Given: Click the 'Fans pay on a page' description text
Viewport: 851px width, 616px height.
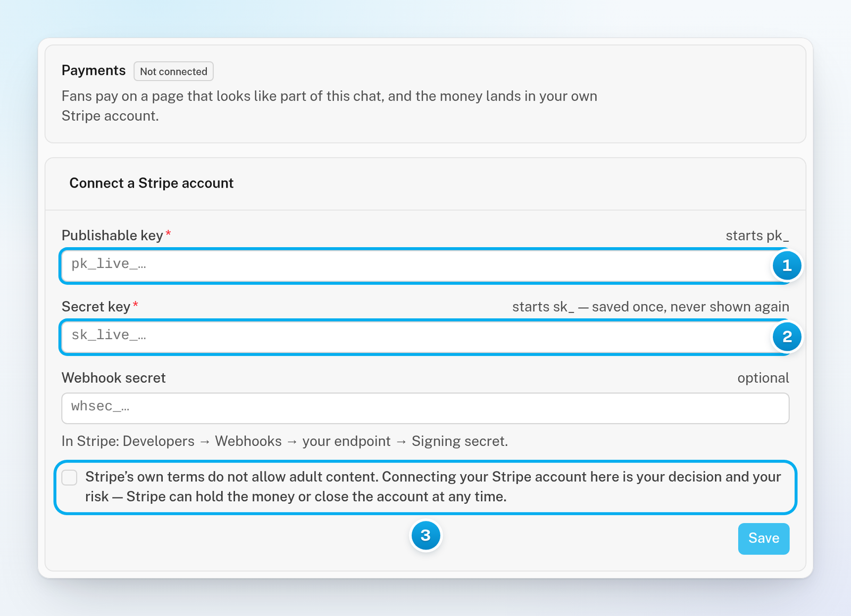Looking at the screenshot, I should 329,106.
